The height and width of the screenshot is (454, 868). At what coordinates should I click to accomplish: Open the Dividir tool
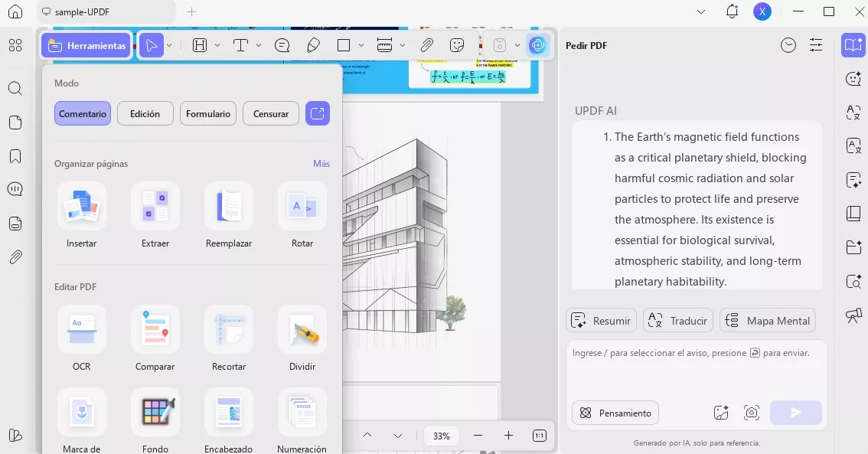(302, 338)
